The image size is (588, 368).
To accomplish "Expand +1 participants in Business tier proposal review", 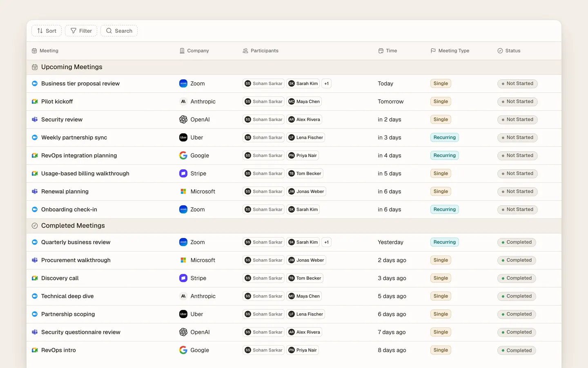I will tap(326, 83).
